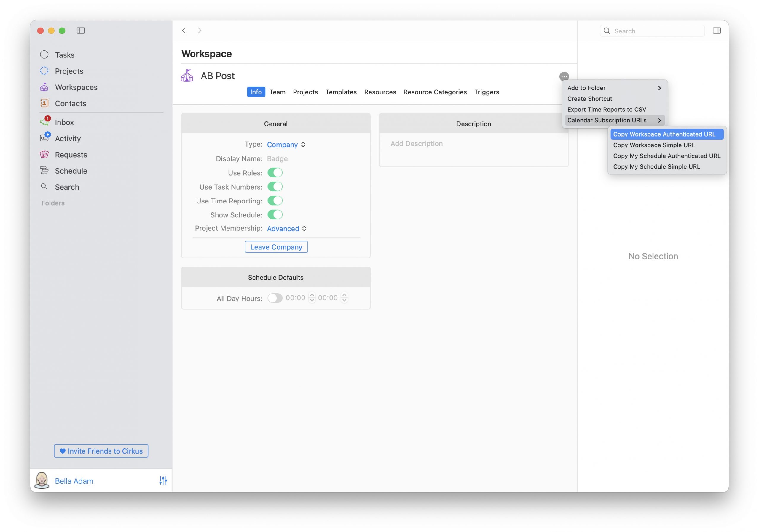Image resolution: width=759 pixels, height=532 pixels.
Task: Open the sidebar Search item
Action: coord(67,187)
